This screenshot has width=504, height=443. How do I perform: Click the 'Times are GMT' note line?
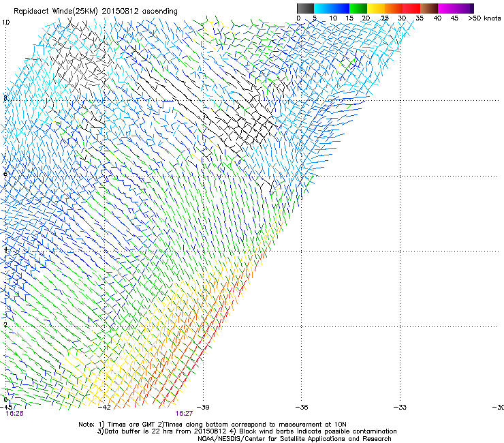click(212, 425)
